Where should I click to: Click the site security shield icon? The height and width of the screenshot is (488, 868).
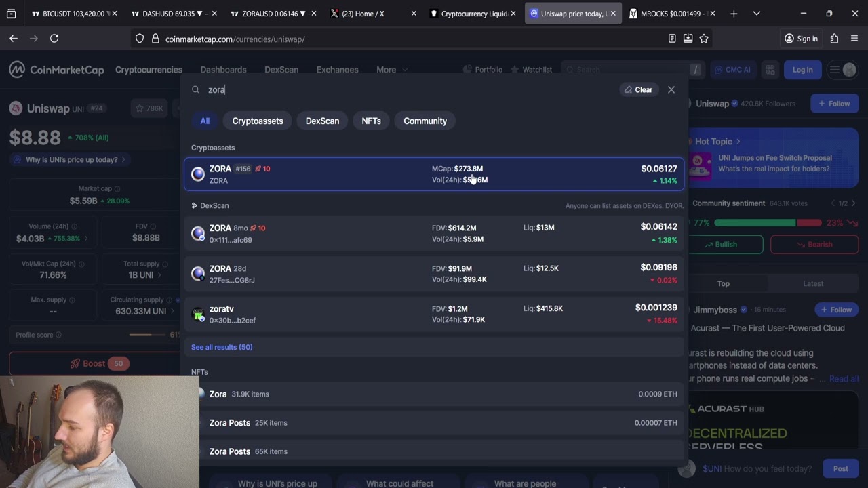tap(140, 39)
